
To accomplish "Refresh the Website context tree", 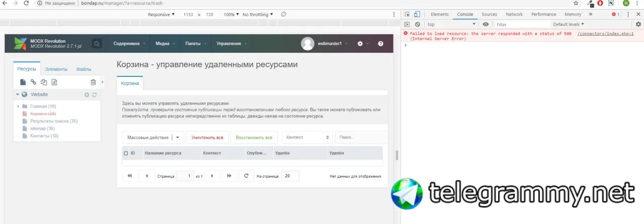I will (94, 94).
